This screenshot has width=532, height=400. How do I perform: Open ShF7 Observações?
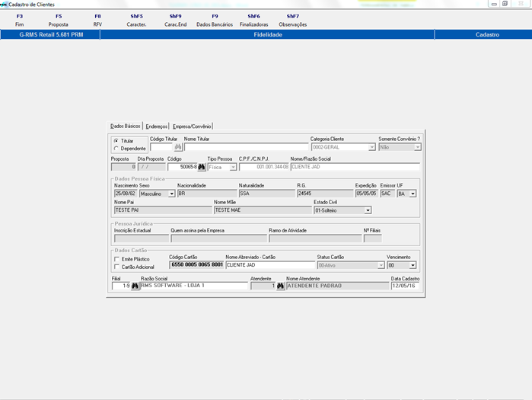(x=293, y=21)
